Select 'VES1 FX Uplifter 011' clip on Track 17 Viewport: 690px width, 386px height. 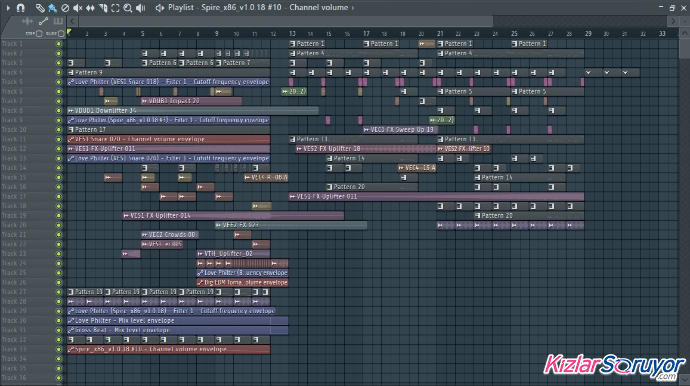(437, 196)
